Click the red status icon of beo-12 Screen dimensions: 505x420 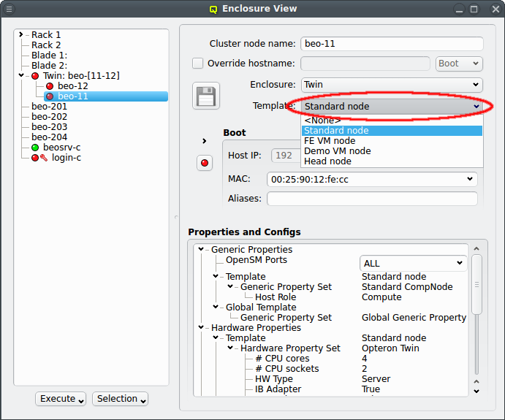click(x=50, y=86)
